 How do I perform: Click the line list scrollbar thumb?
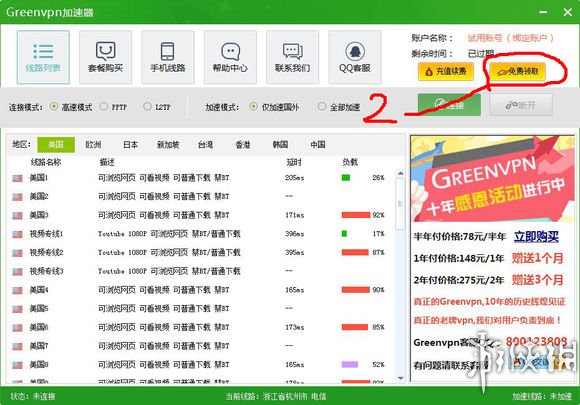(400, 204)
